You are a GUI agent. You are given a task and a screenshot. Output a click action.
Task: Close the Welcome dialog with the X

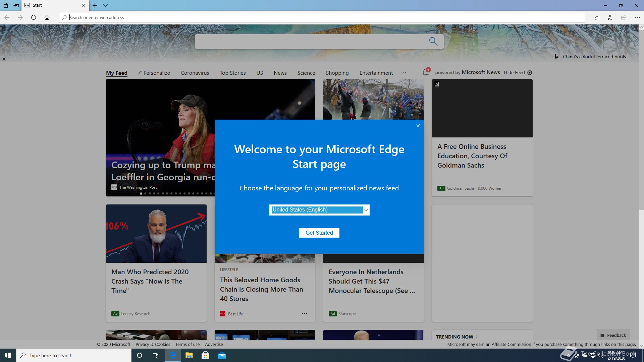coord(418,126)
